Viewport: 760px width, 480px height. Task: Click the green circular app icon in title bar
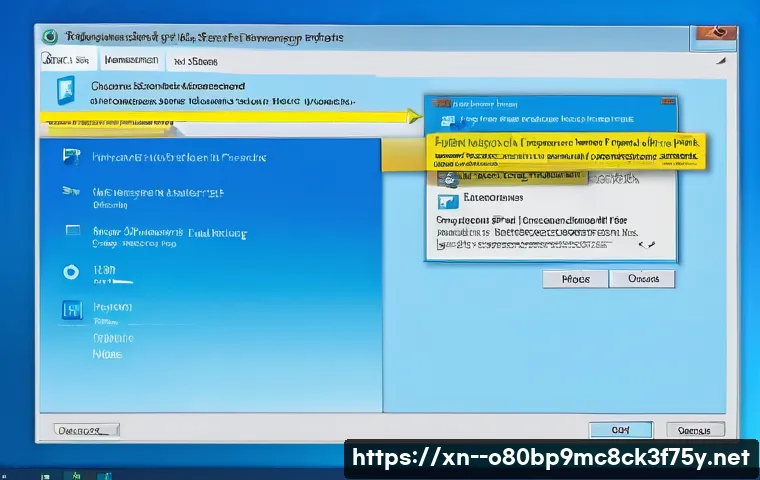pyautogui.click(x=49, y=36)
